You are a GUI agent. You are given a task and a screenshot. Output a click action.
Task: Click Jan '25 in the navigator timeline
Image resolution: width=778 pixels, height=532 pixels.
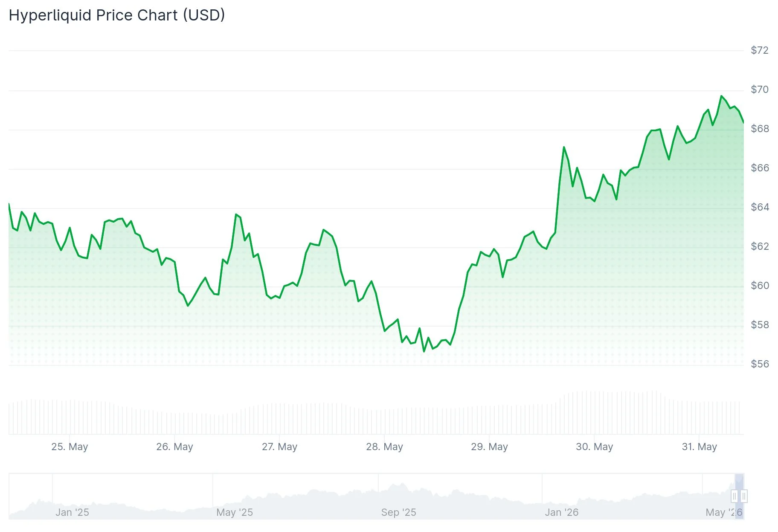click(72, 512)
